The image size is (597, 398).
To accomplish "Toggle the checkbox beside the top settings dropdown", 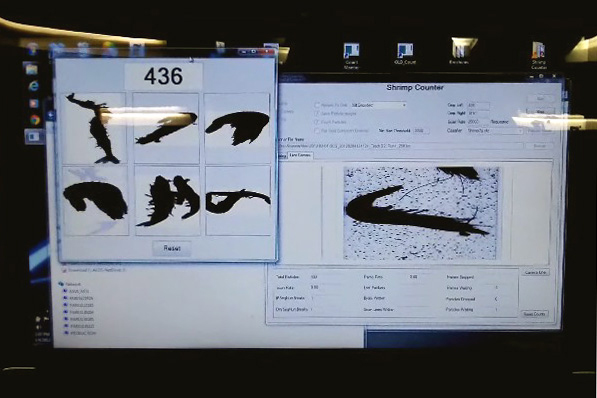I will click(317, 105).
